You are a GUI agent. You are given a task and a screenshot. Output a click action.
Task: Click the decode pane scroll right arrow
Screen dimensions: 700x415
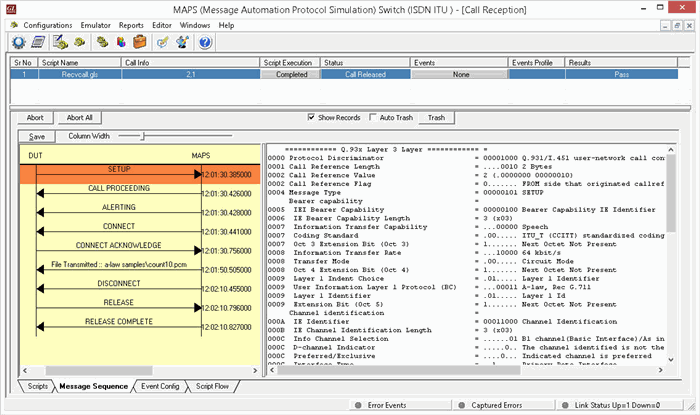tap(660, 370)
